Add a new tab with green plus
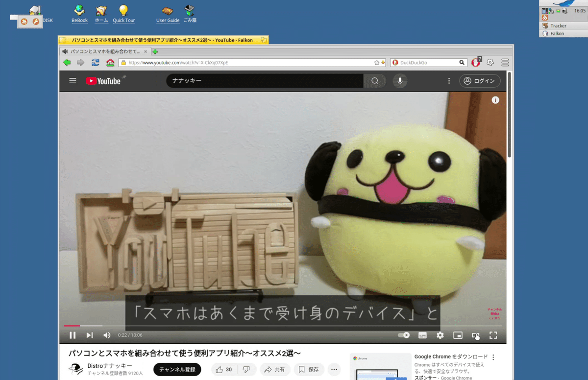588x380 pixels. pyautogui.click(x=155, y=51)
